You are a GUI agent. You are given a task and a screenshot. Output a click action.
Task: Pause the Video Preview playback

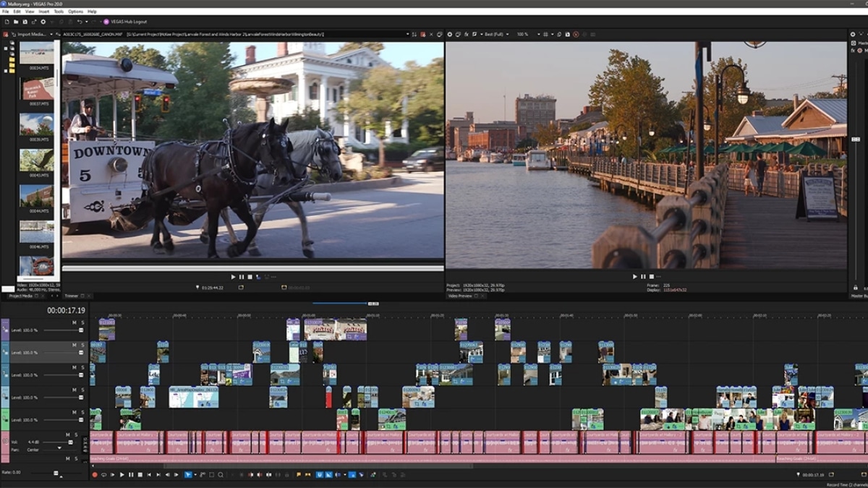pos(643,276)
